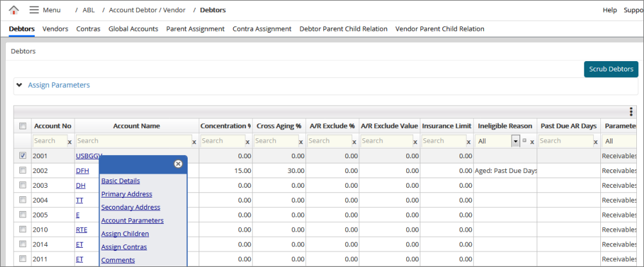
Task: Open the grid's three-dot options menu
Action: click(631, 112)
